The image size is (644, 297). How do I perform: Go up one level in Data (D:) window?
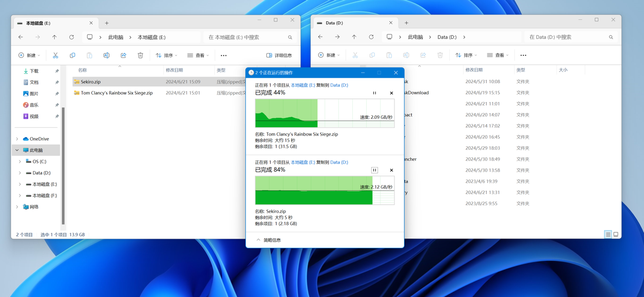tap(354, 37)
